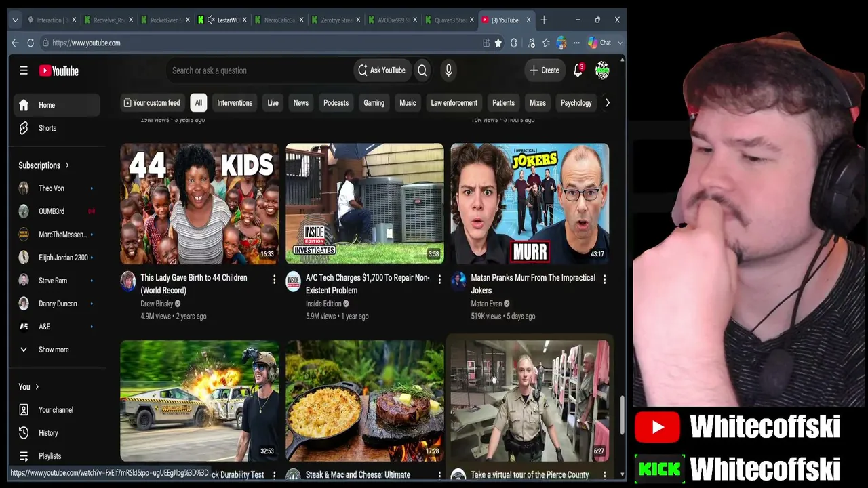Open the Create dropdown button
The width and height of the screenshot is (868, 488).
[545, 70]
